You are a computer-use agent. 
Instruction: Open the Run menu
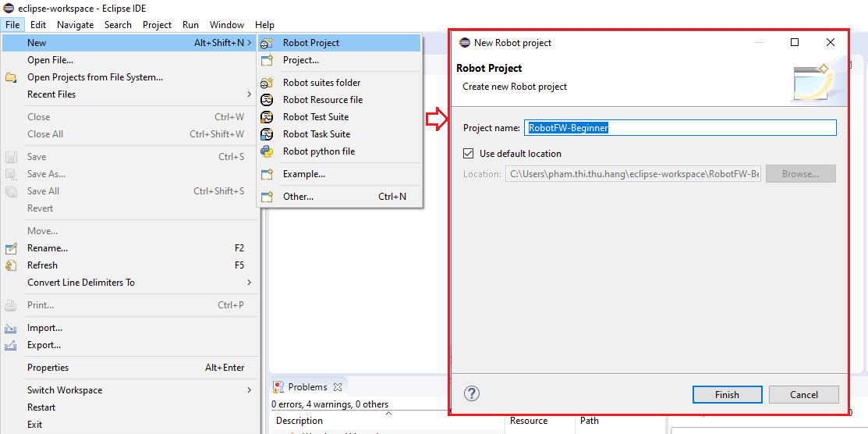coord(190,25)
